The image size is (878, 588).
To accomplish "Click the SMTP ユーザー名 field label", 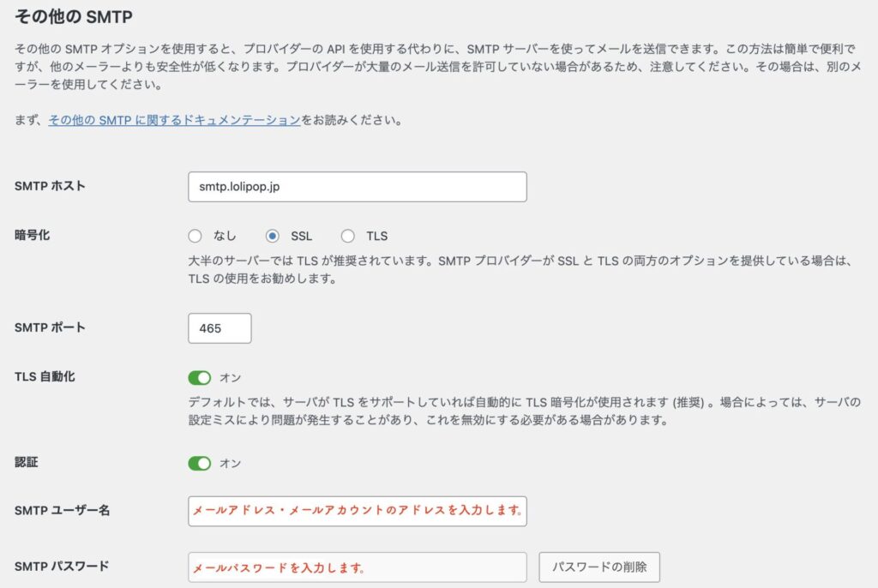I will 63,510.
